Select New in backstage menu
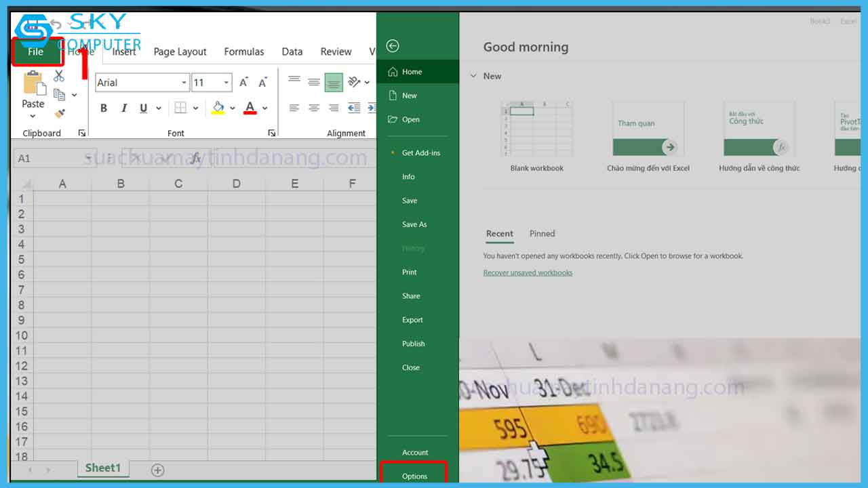 [418, 96]
